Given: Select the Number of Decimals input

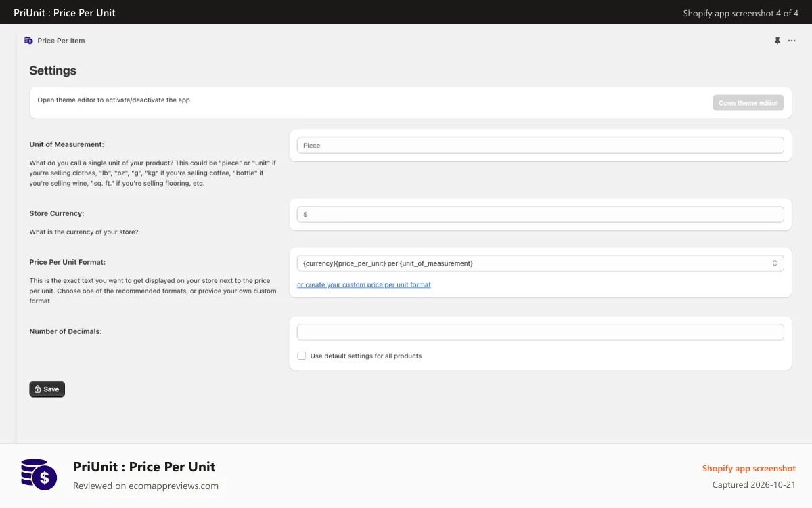Looking at the screenshot, I should tap(540, 332).
